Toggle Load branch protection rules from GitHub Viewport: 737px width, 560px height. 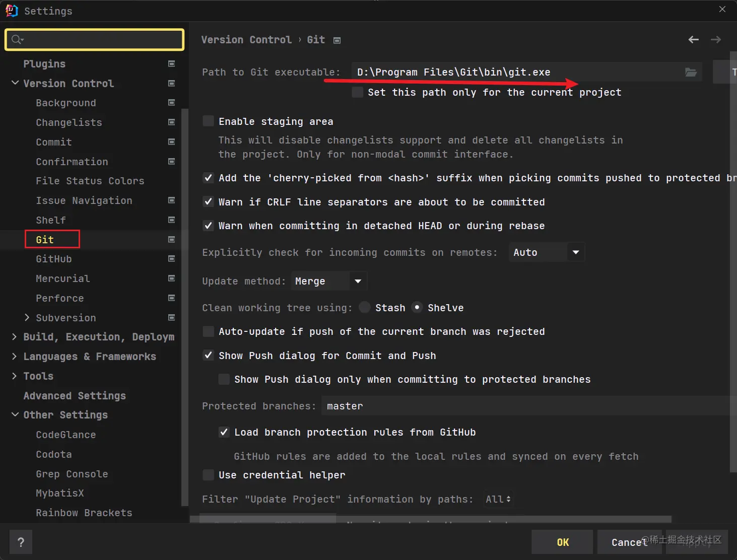[x=224, y=432]
